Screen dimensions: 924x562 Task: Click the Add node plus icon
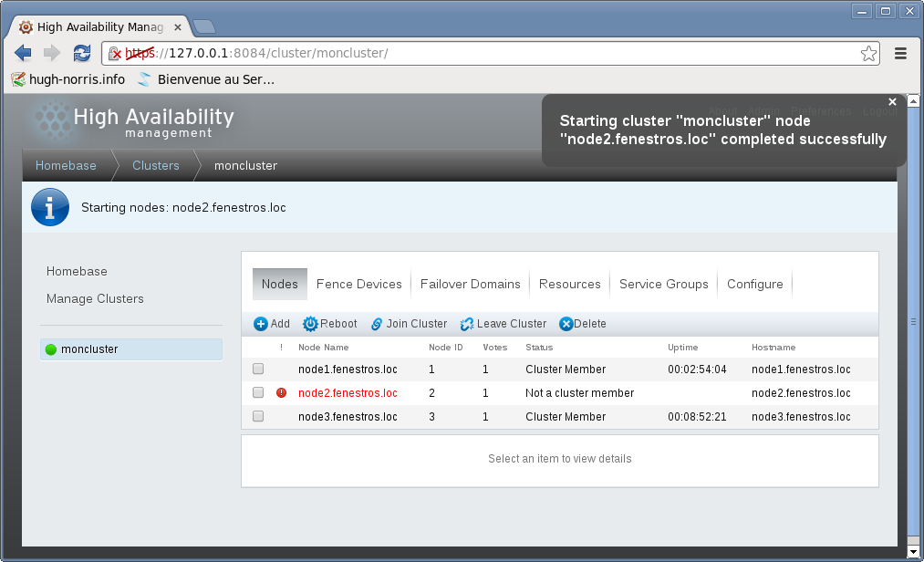[261, 324]
